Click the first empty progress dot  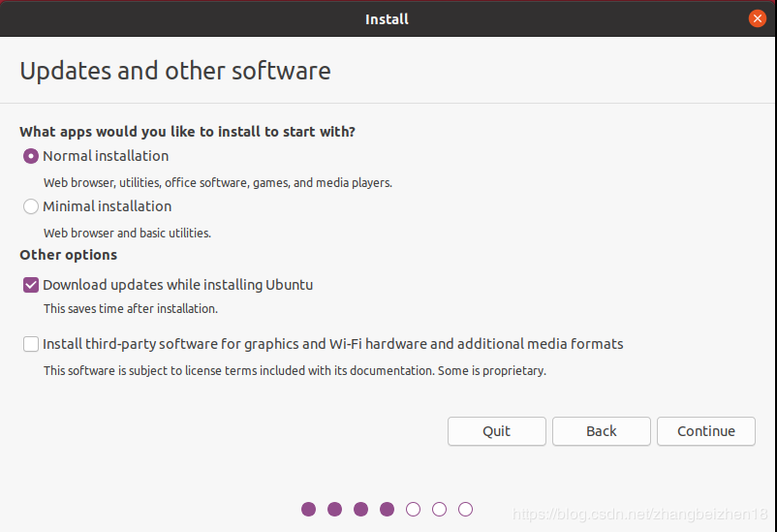[414, 509]
